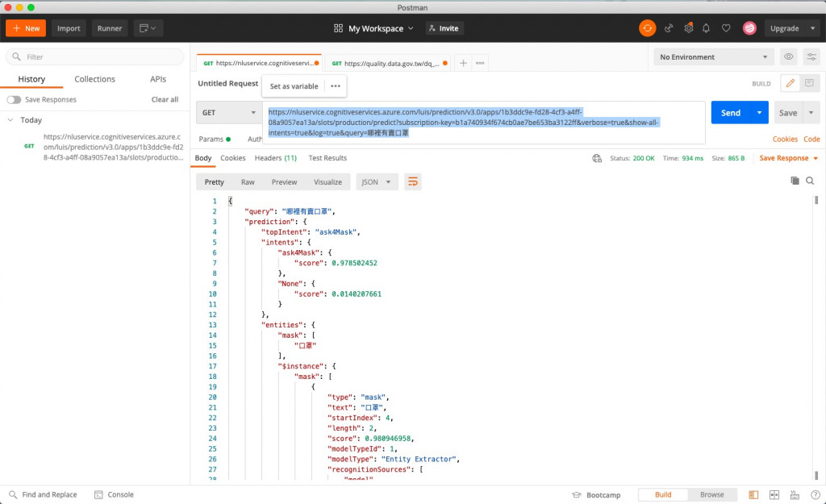The height and width of the screenshot is (504, 826).
Task: Switch response view to Preview
Action: pos(284,181)
